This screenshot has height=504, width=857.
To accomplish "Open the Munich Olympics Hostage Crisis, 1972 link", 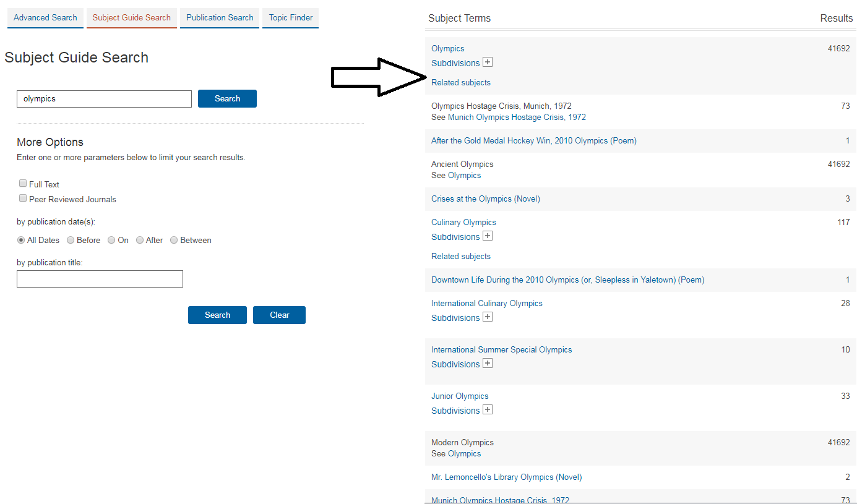I will tap(517, 117).
